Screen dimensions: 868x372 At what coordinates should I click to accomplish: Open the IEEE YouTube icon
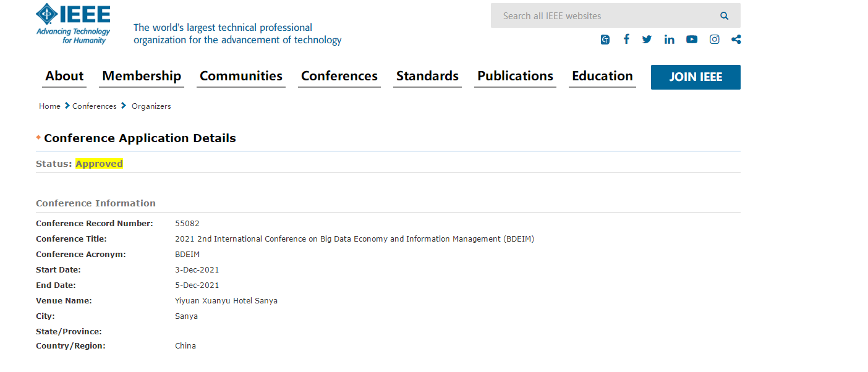692,40
